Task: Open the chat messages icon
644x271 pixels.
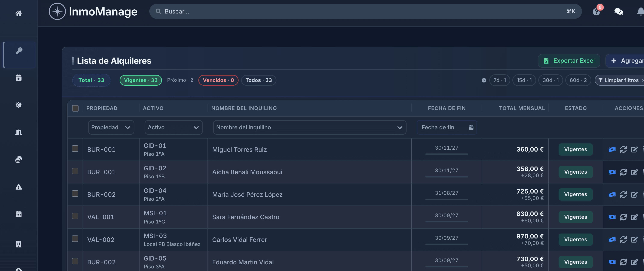Action: tap(619, 11)
